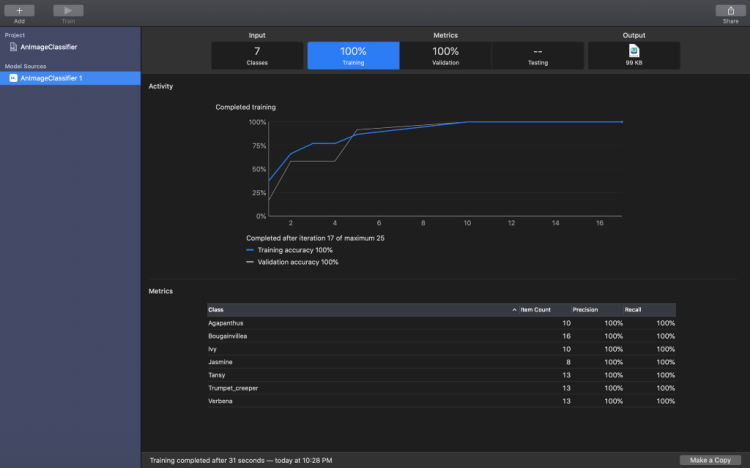Click the 99 KB output model file icon
Screen dimensions: 750x468
point(634,50)
